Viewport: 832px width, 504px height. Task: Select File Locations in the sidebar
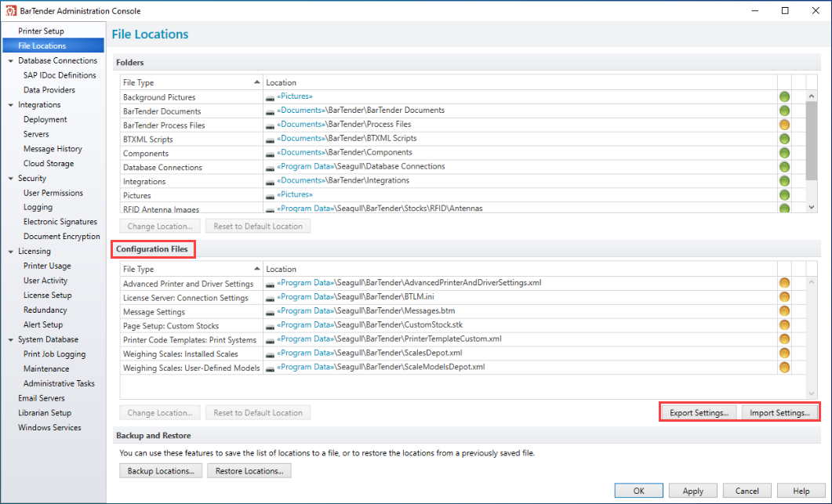pos(53,45)
